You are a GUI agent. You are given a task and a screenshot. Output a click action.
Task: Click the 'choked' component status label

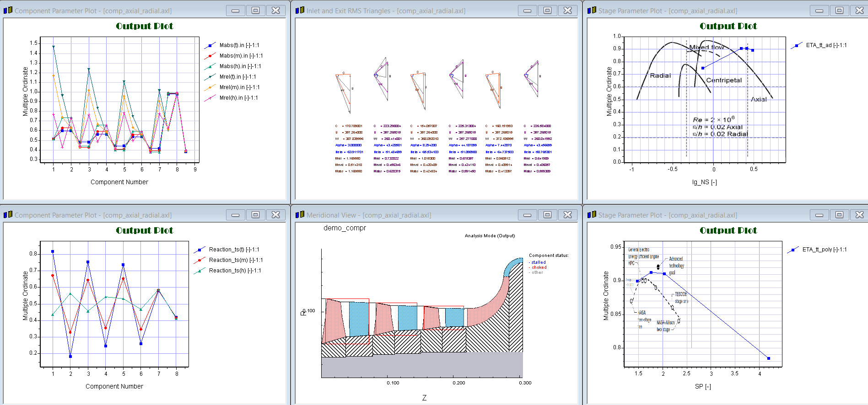[539, 267]
